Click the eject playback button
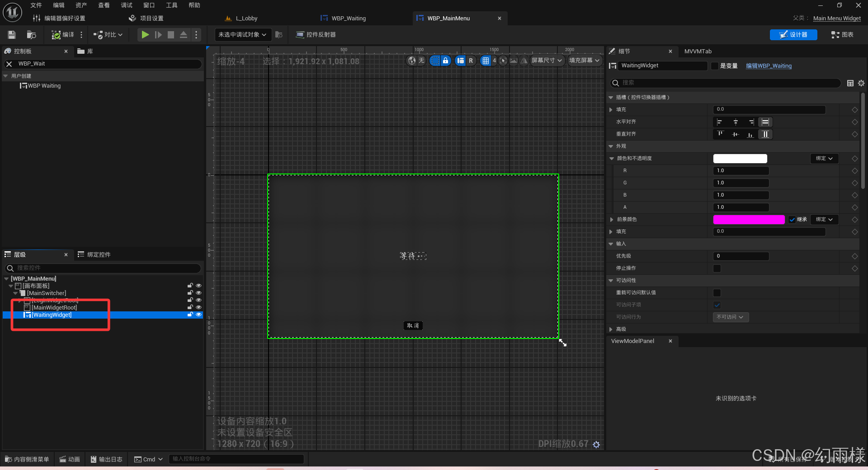 pos(184,35)
